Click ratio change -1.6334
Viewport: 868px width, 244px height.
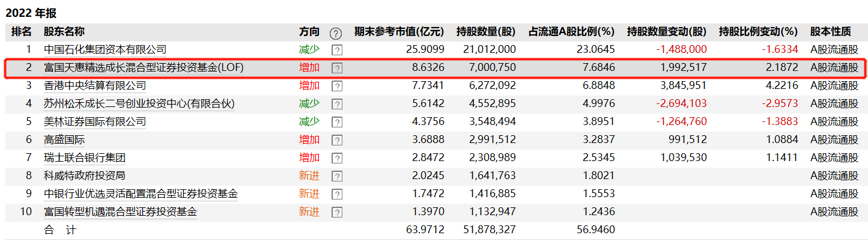pyautogui.click(x=780, y=49)
